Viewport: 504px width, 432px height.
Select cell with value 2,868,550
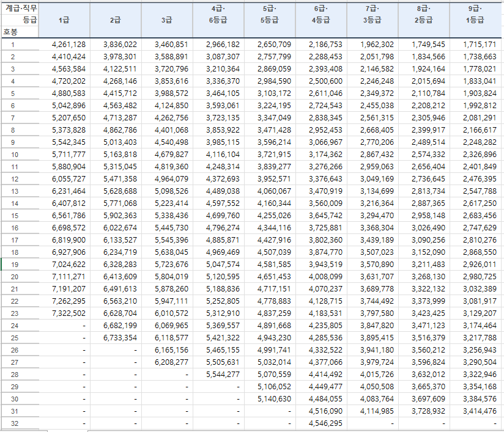pos(476,252)
